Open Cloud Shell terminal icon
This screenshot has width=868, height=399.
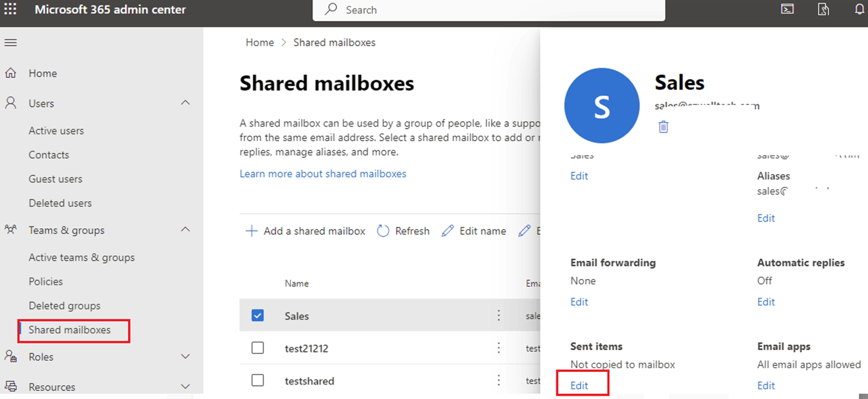coord(787,9)
